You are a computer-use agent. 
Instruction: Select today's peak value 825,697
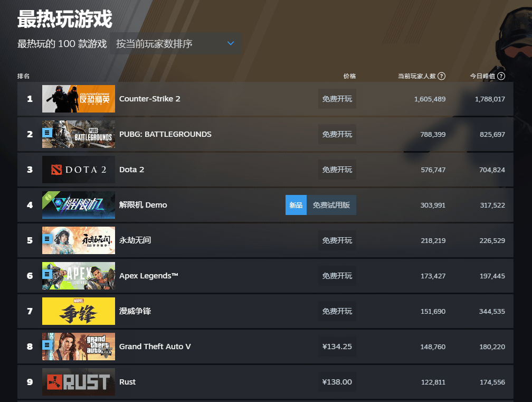tap(492, 135)
